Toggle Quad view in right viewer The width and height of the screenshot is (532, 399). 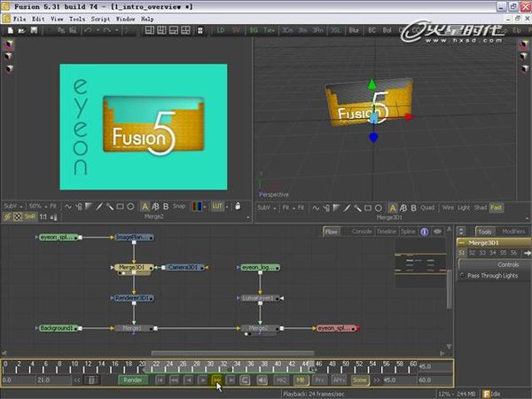[427, 207]
